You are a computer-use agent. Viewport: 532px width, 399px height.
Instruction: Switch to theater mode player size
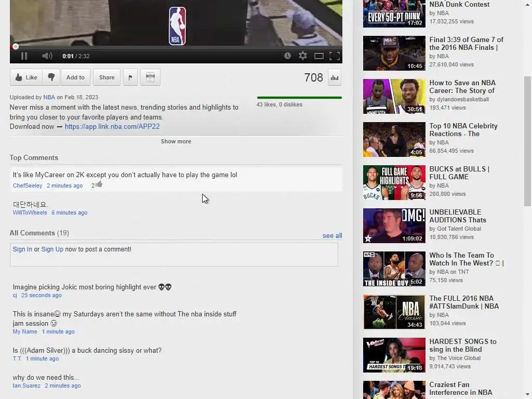318,56
